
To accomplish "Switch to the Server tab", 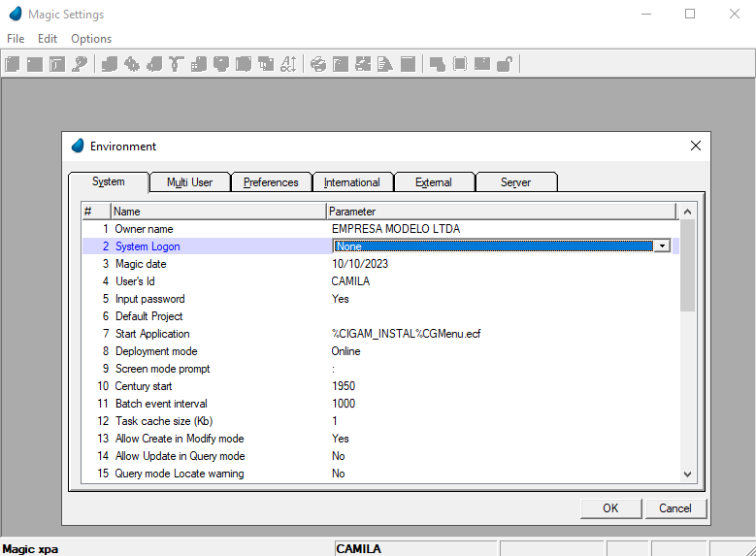I will pos(515,182).
